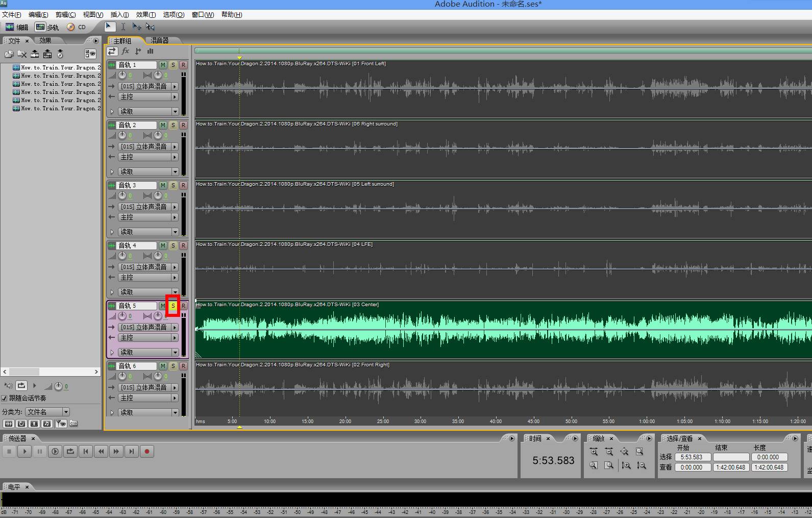
Task: Toggle Show Loop Files filter button
Action: click(x=21, y=424)
